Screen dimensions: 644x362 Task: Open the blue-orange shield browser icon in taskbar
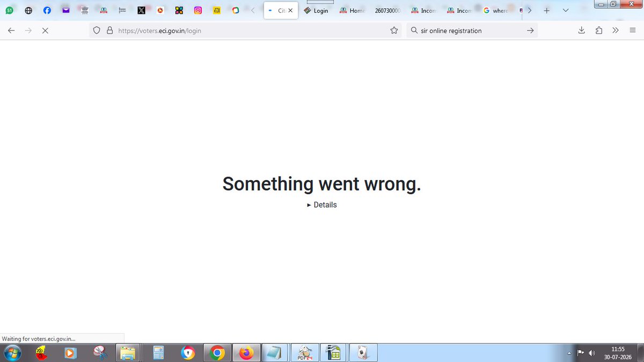(188, 352)
